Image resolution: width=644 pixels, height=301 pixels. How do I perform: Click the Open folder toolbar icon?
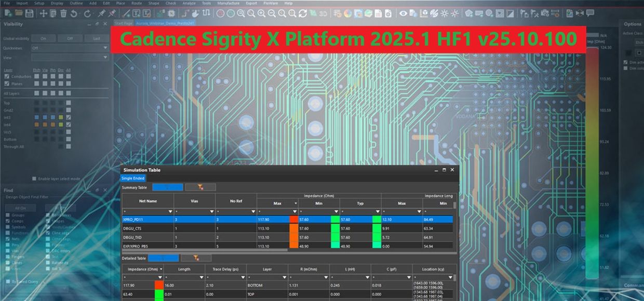19,13
